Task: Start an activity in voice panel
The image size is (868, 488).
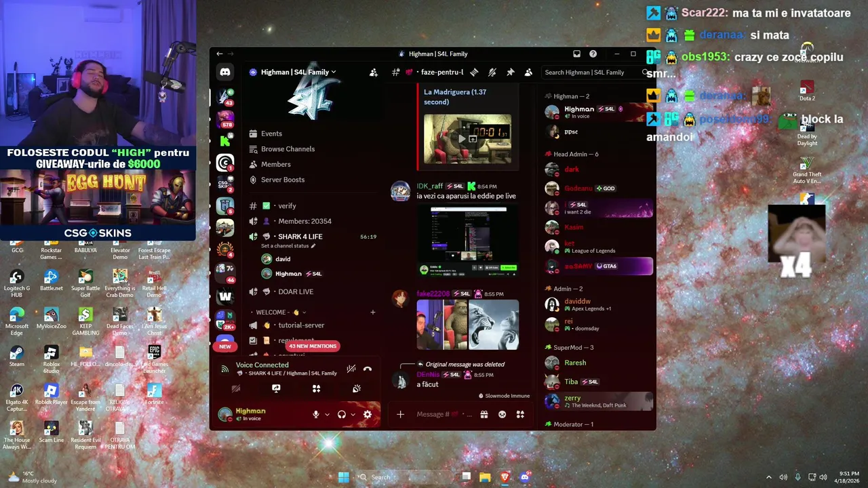Action: (316, 388)
